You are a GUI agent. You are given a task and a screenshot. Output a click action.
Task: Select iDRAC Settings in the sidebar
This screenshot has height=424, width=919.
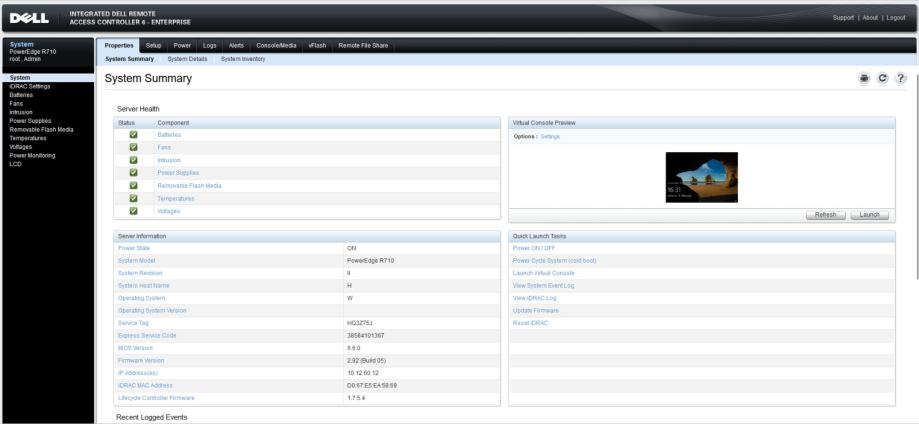27,86
